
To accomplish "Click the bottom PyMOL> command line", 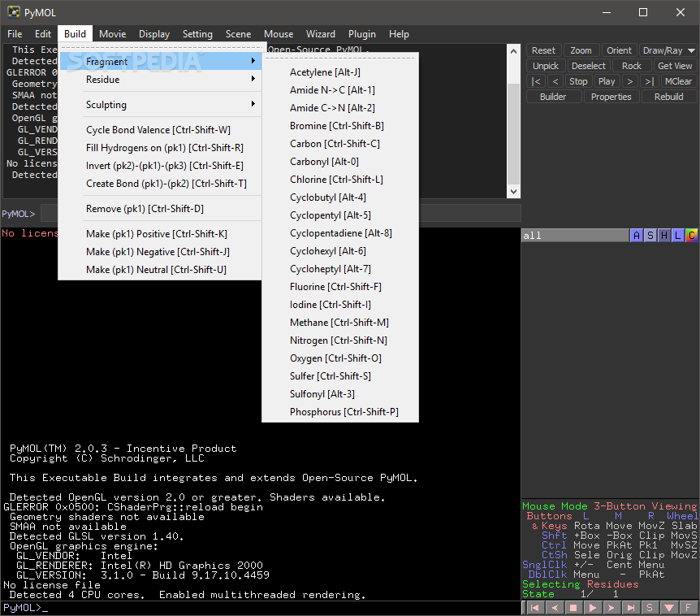I will 261,608.
